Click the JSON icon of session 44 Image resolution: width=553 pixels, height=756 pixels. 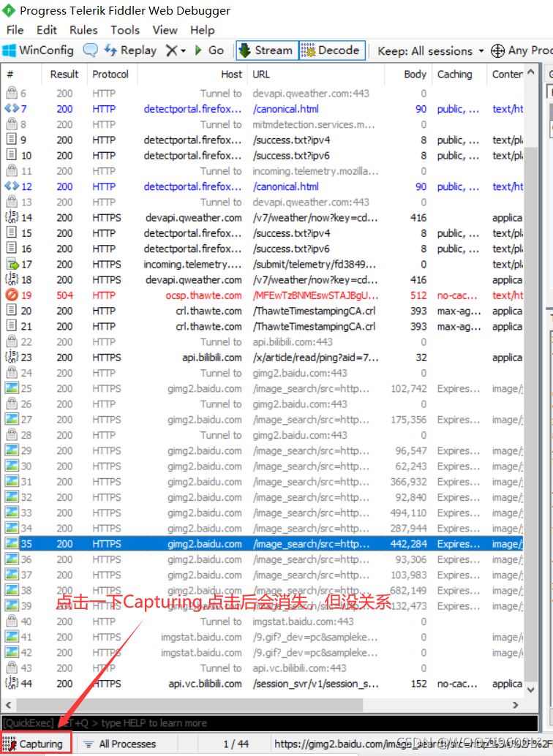pos(12,683)
